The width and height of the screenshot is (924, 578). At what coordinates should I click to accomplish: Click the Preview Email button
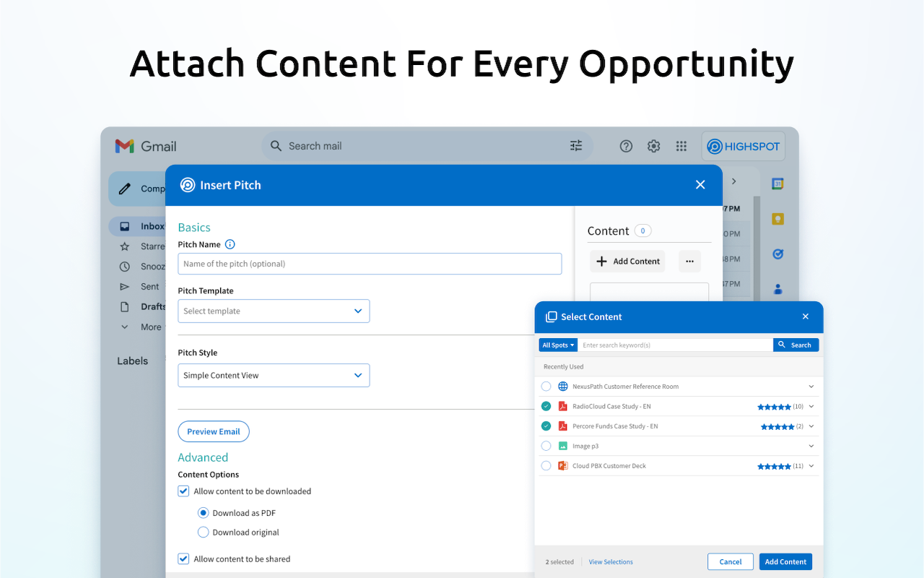(214, 431)
